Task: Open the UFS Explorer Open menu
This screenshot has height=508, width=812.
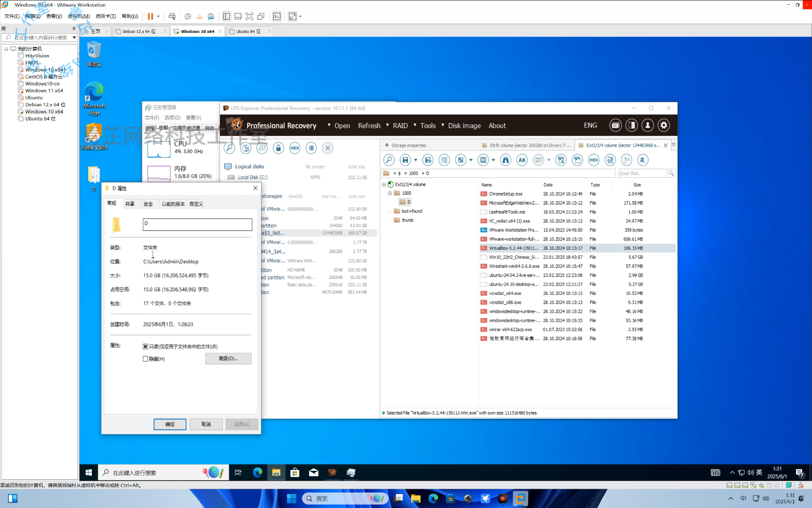Action: 342,126
